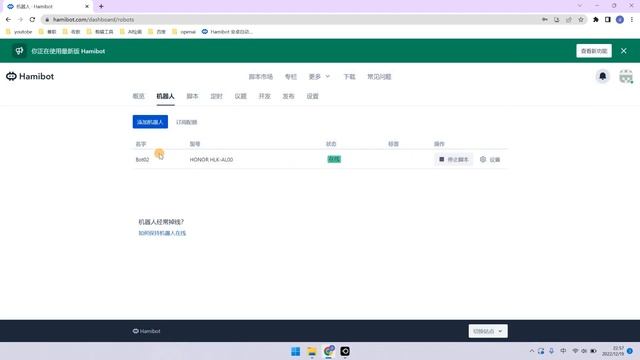Open File Explorer from the taskbar
The height and width of the screenshot is (360, 640).
pyautogui.click(x=312, y=351)
